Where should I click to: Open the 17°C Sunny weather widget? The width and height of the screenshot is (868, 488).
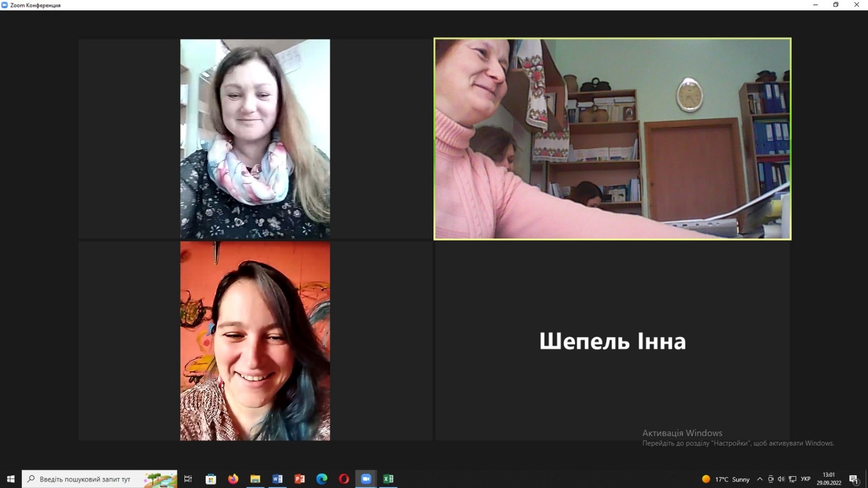click(725, 479)
